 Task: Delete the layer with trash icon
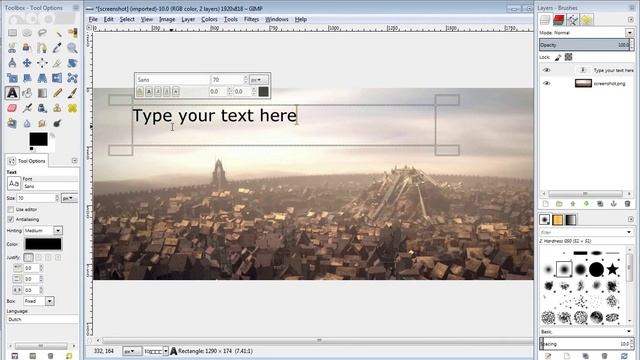tap(627, 204)
